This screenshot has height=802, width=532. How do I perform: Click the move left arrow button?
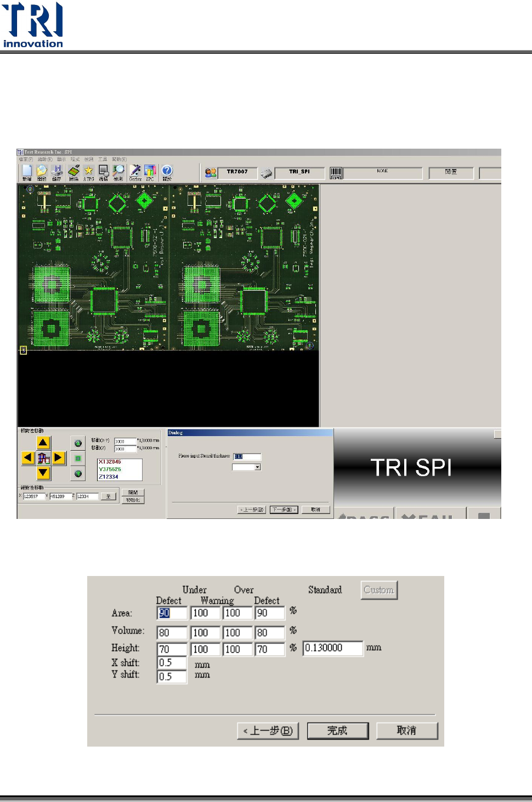coord(28,458)
